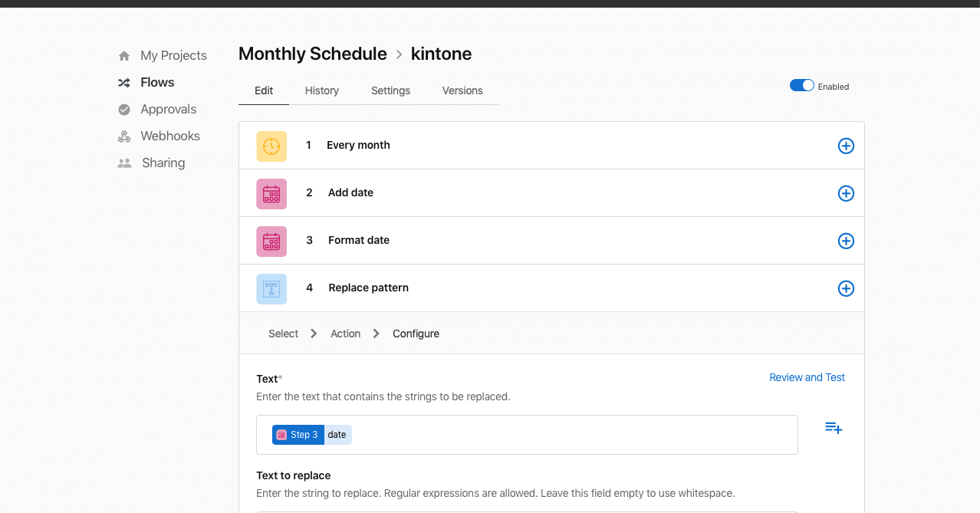Viewport: 980px width, 513px height.
Task: Go to the Versions tab
Action: (462, 90)
